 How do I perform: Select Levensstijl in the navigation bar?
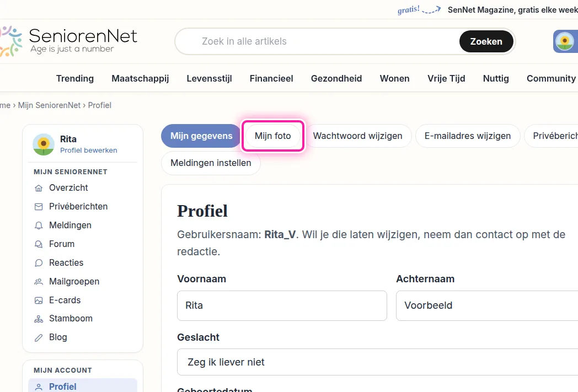[x=209, y=78]
